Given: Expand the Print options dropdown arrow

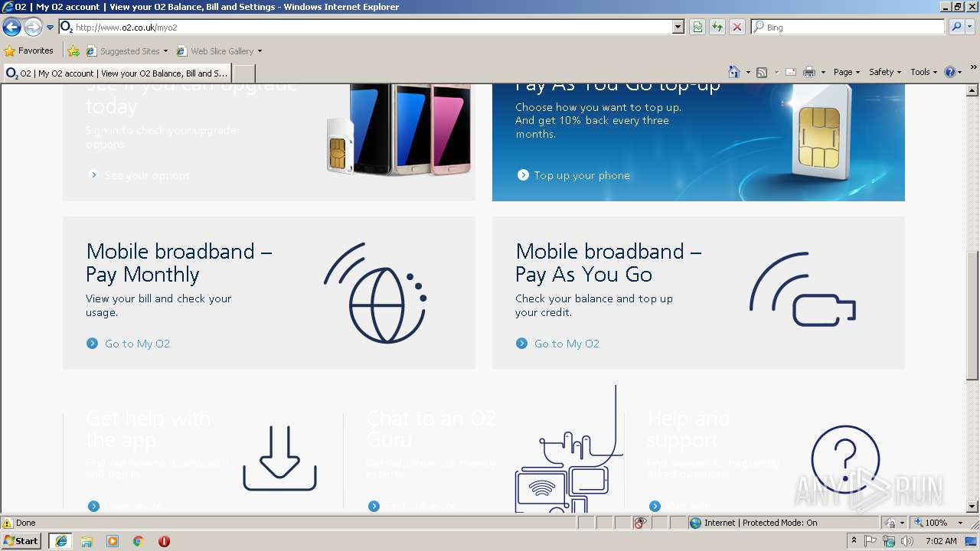Looking at the screenshot, I should [x=824, y=72].
